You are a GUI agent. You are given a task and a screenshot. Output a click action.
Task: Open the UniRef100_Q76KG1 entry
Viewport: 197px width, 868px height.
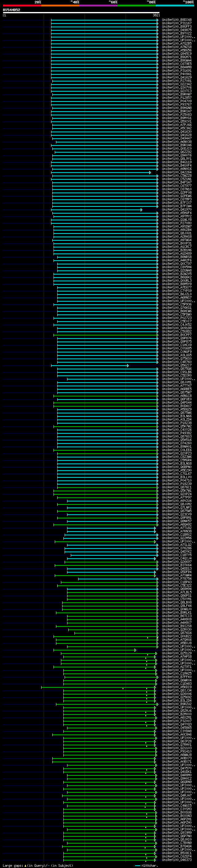[x=176, y=308]
